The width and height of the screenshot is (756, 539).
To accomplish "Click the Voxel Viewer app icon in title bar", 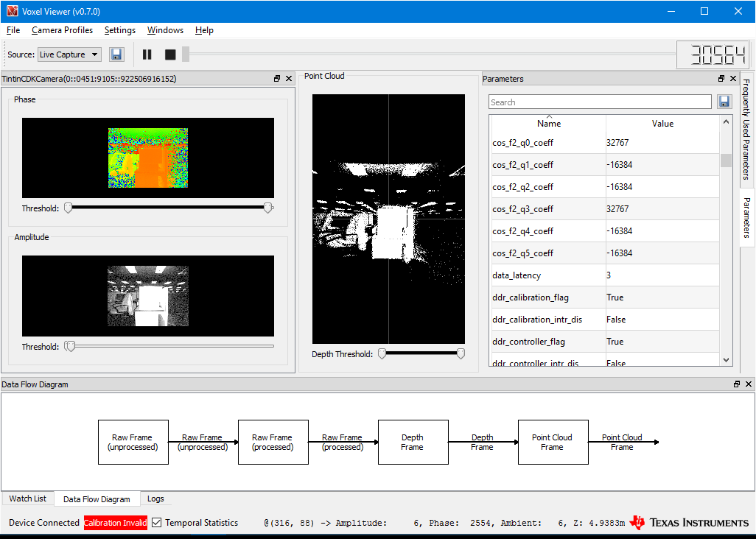I will [12, 11].
